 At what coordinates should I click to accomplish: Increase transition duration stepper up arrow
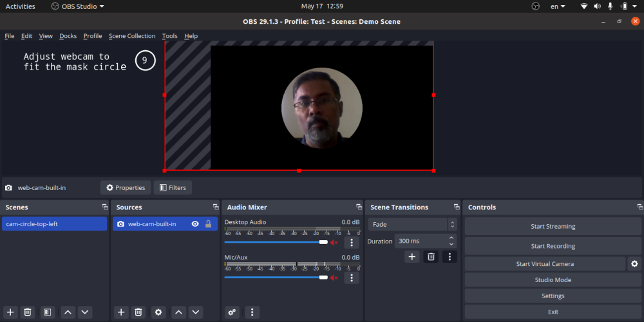(x=451, y=238)
